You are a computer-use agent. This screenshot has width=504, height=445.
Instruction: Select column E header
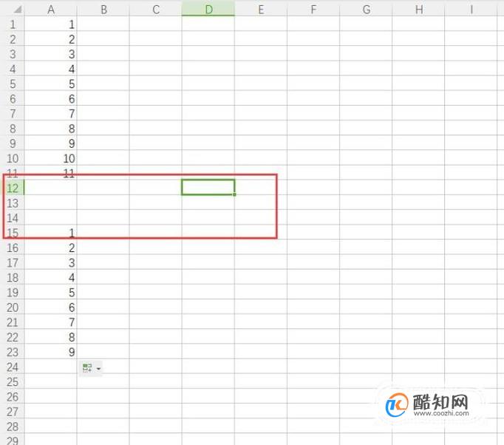[x=261, y=10]
